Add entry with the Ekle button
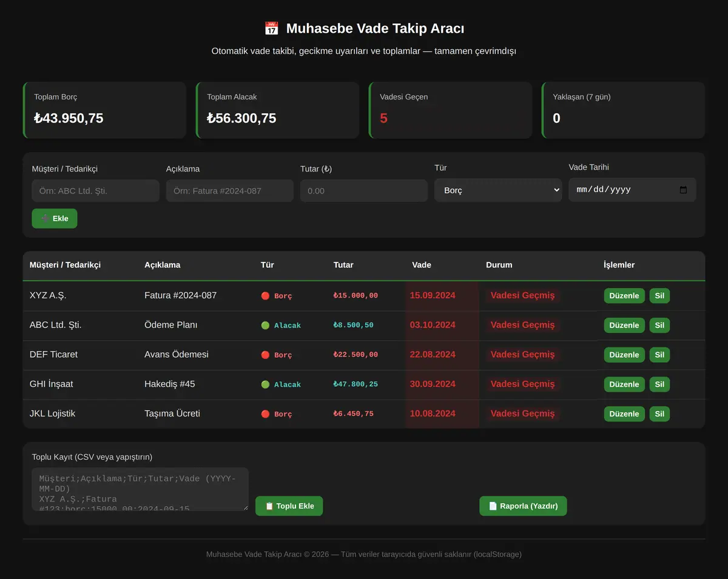 [55, 218]
